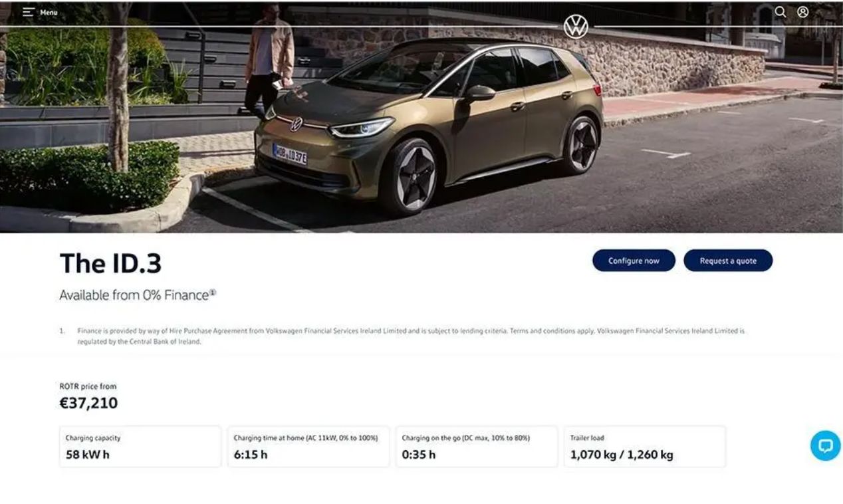Click the finance footnote superscript 1
Image resolution: width=843 pixels, height=504 pixels.
point(213,293)
